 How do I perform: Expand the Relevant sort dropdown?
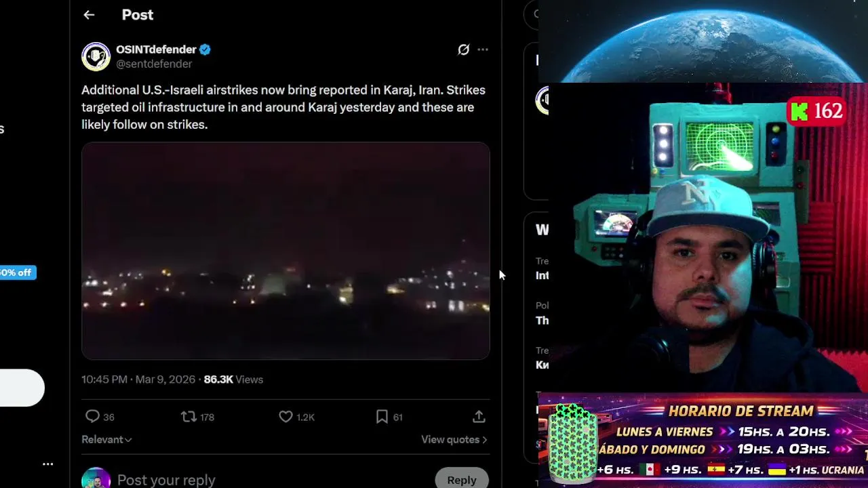(x=106, y=439)
